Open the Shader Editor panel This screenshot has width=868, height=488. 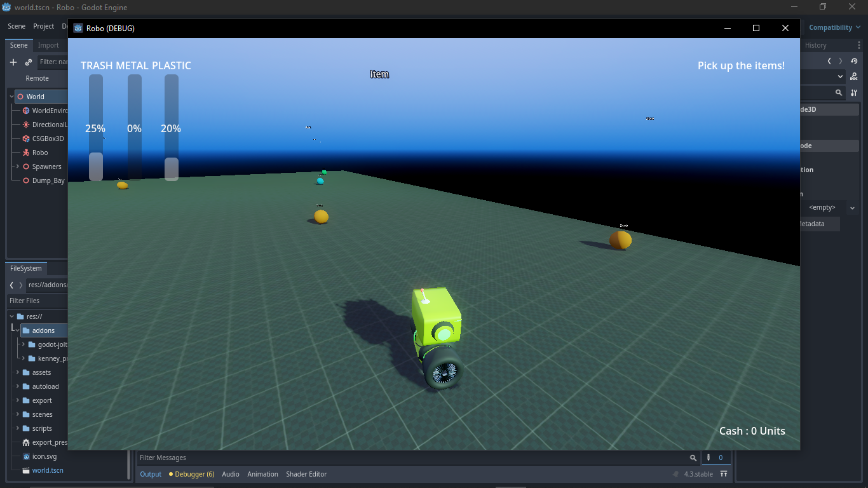click(306, 474)
